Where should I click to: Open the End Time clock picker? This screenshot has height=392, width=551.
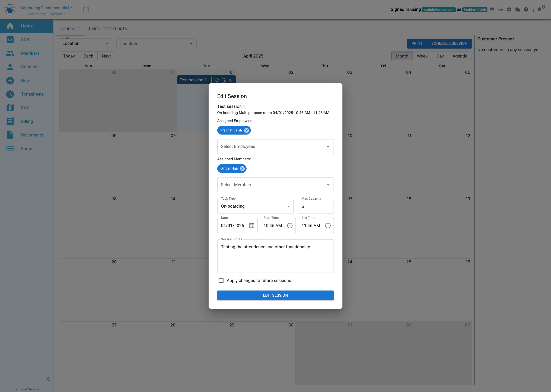(328, 225)
